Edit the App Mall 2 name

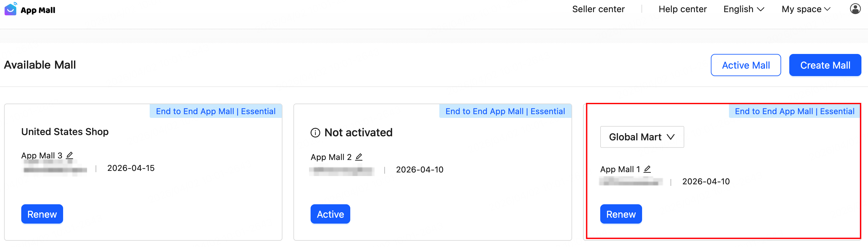359,157
